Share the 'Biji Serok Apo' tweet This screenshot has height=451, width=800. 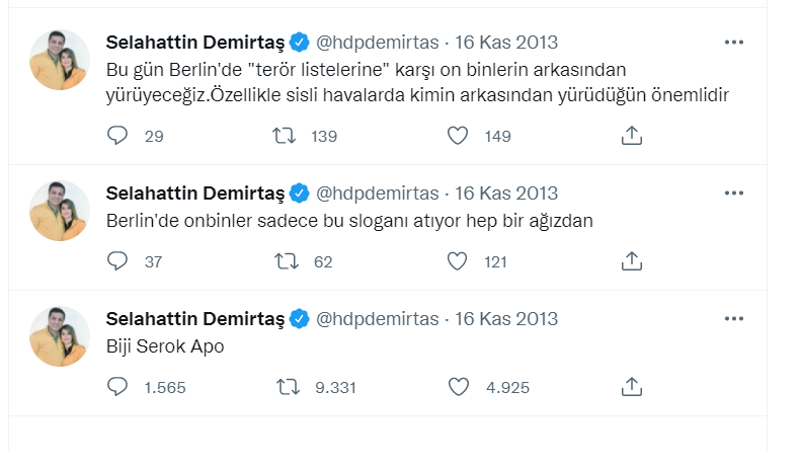tap(631, 387)
